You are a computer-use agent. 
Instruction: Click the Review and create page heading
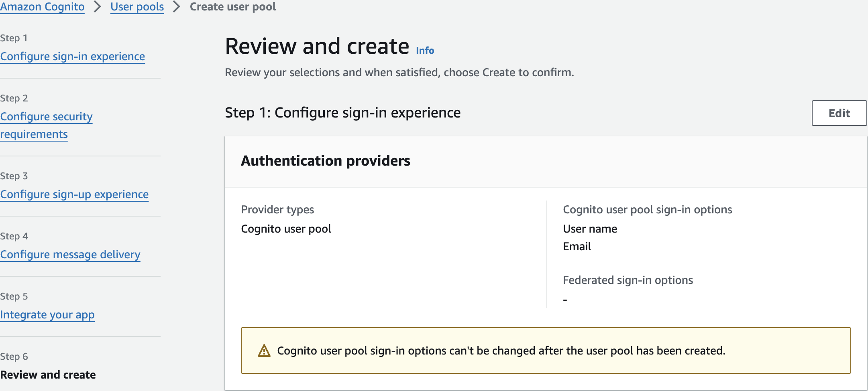(317, 46)
